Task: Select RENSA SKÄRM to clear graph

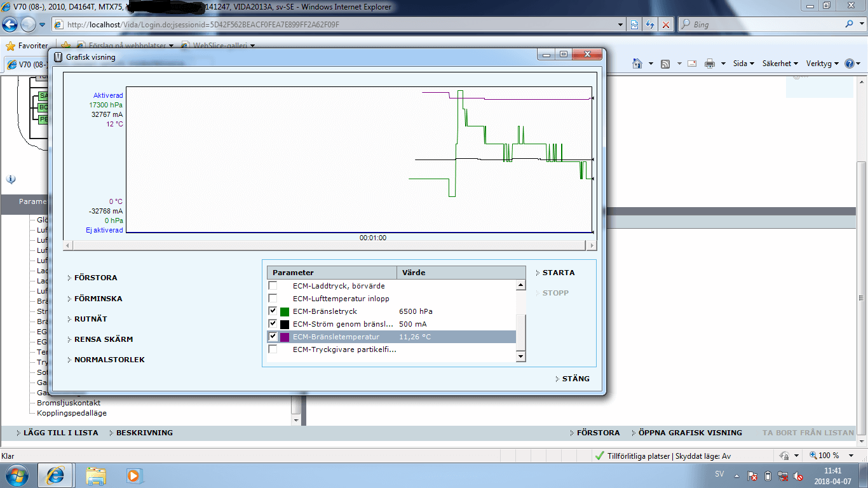Action: point(103,339)
